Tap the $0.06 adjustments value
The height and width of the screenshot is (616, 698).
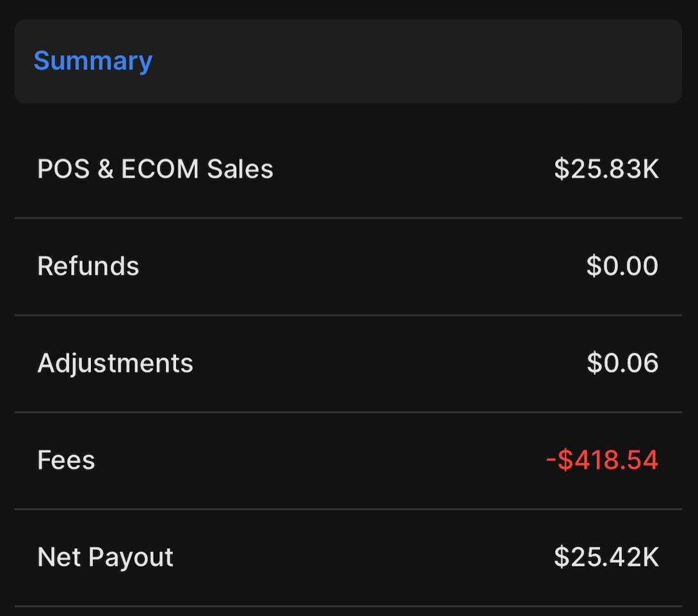click(x=622, y=362)
